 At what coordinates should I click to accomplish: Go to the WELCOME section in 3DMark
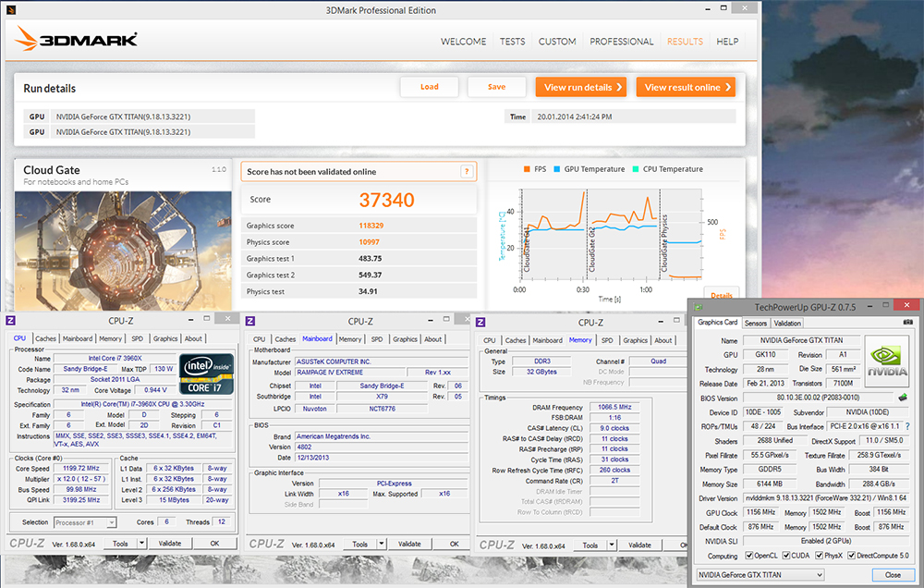pos(463,42)
